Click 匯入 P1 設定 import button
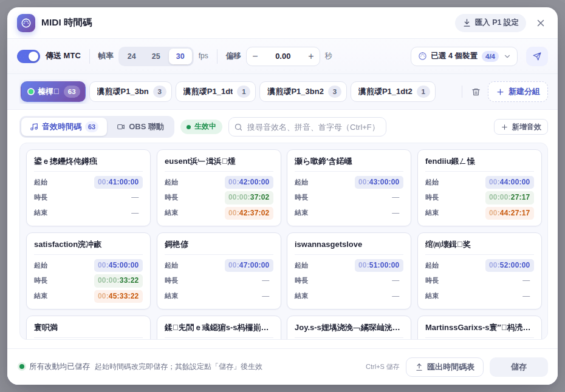Screen dimensions: 565x392 [x=490, y=22]
